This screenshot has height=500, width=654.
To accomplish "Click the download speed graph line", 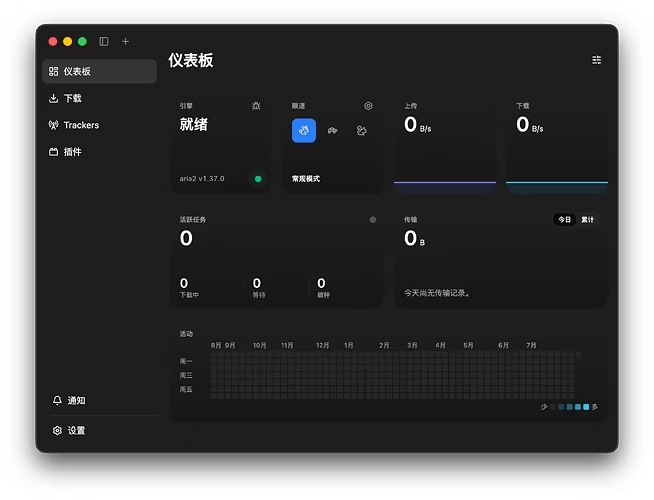I will point(557,182).
